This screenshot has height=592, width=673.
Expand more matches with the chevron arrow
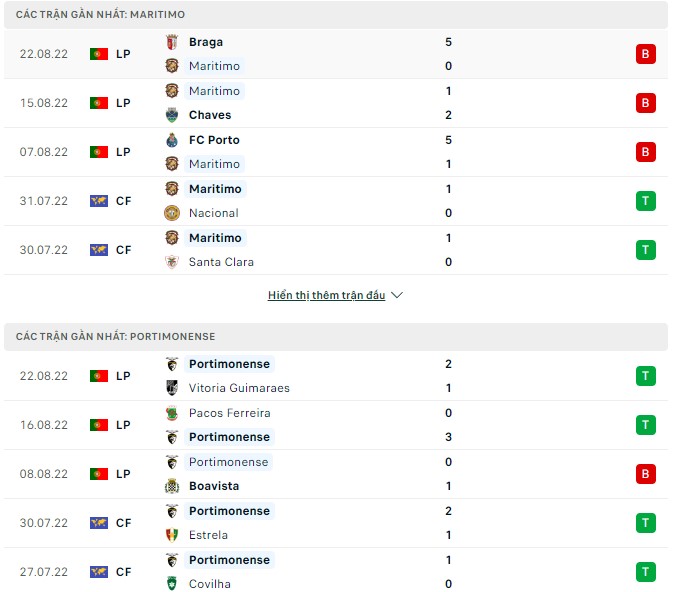click(397, 296)
